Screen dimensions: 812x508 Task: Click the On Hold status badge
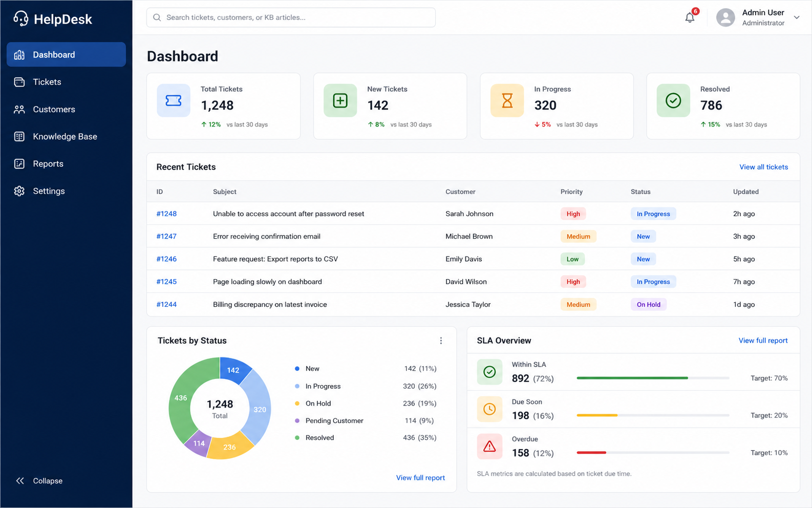tap(649, 304)
